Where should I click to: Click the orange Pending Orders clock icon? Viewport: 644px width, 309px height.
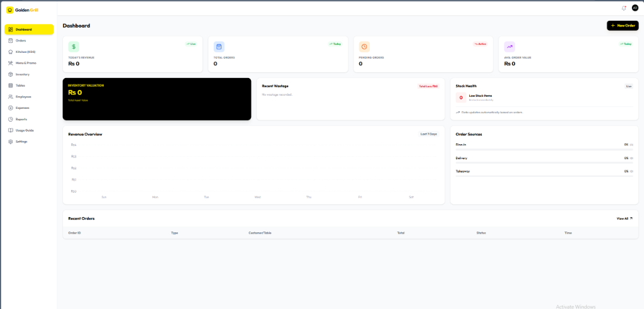click(x=364, y=47)
